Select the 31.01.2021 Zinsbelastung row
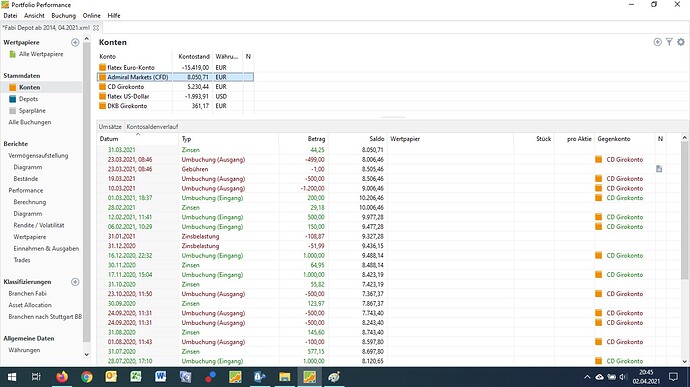 [389, 236]
